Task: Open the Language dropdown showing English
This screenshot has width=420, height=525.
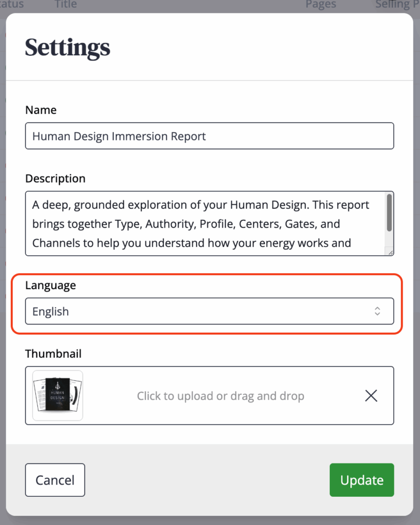Action: (209, 311)
